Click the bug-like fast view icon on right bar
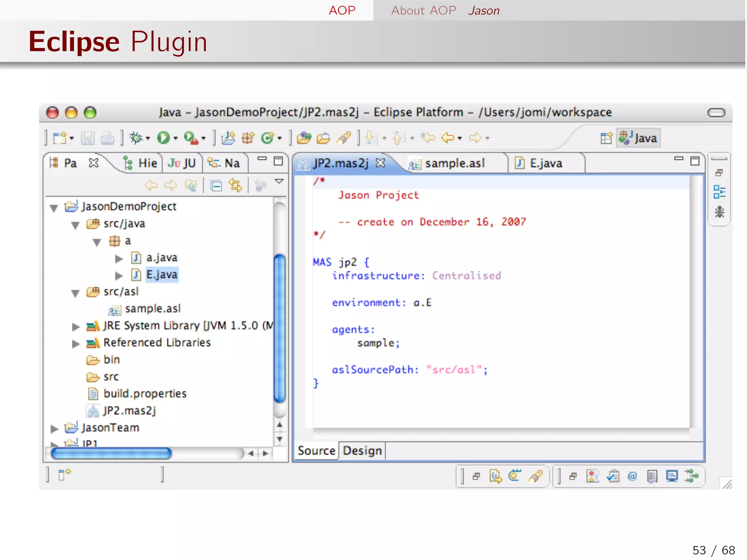Viewport: 747px width, 560px height. 719,212
